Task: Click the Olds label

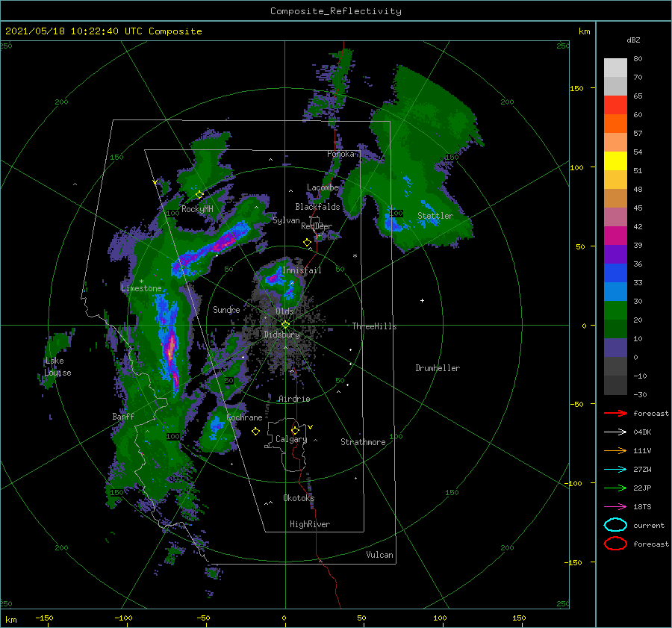Action: coord(284,311)
